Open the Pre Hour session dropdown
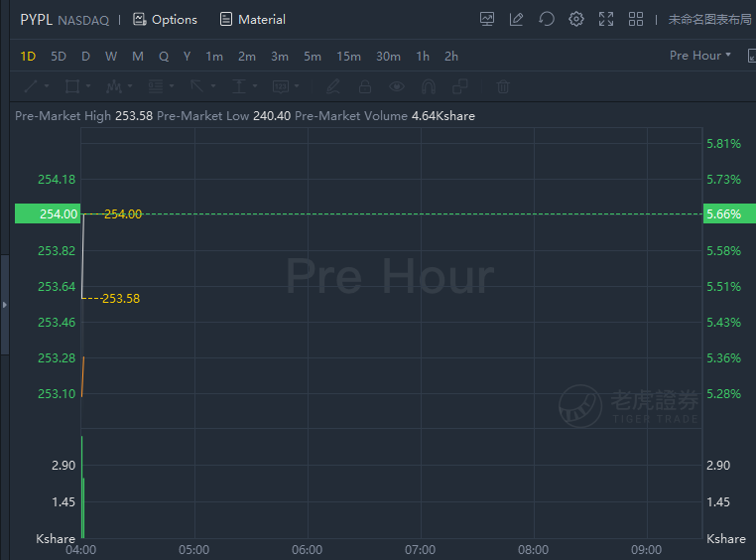 700,56
